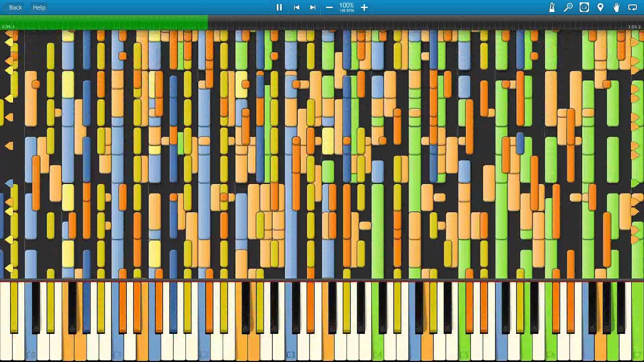
Task: Toggle loop mode
Action: 632,7
